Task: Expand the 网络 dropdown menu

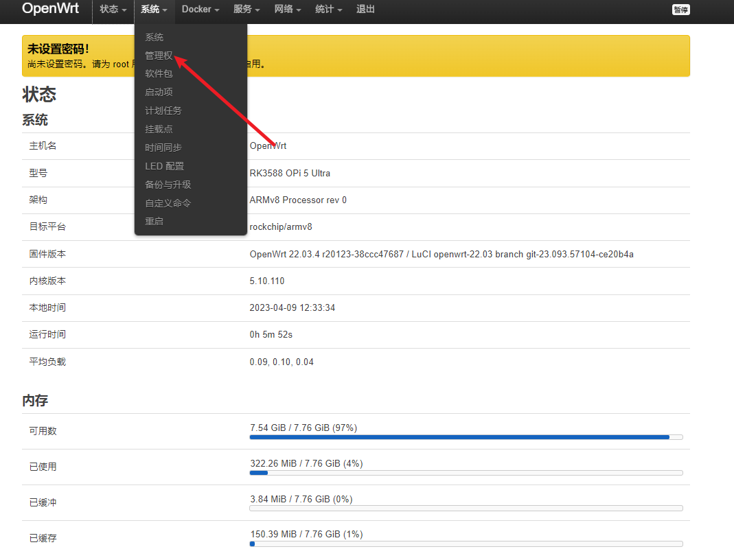Action: (x=288, y=10)
